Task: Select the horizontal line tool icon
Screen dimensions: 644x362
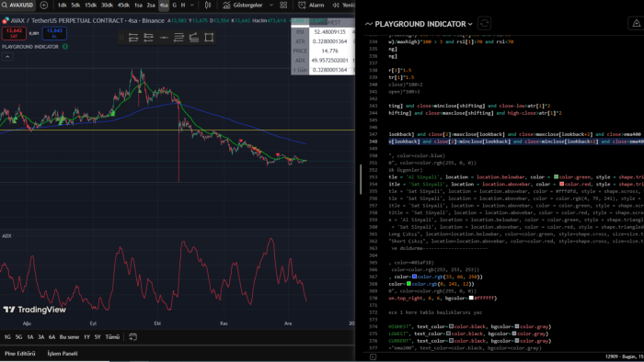Action: pos(164,38)
